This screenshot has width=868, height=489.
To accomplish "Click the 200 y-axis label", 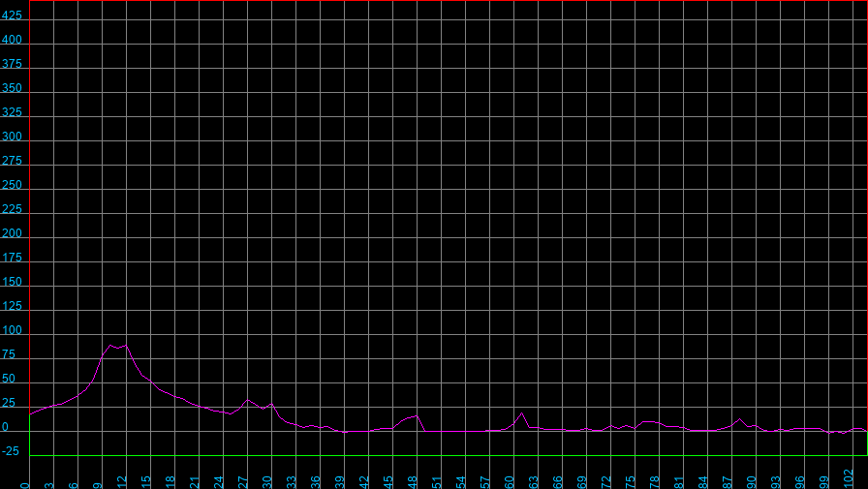I will [12, 234].
